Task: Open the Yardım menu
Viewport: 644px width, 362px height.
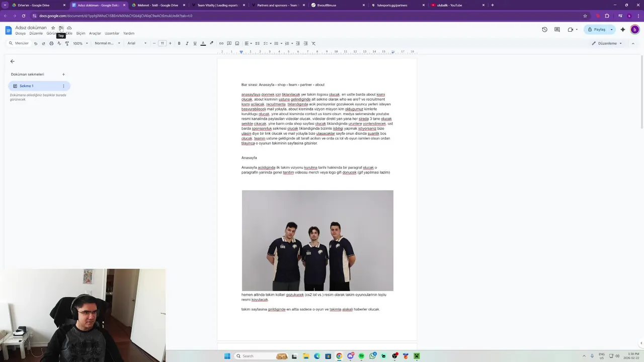Action: tap(129, 33)
